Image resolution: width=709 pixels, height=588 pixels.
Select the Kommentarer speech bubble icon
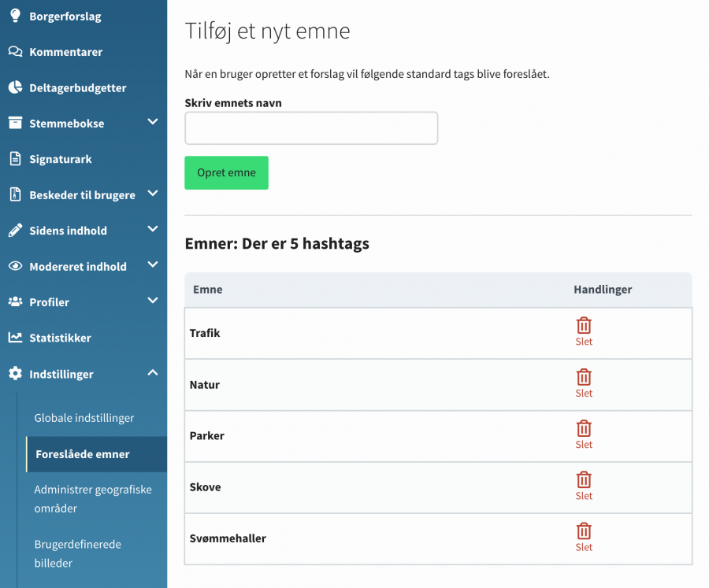tap(13, 51)
